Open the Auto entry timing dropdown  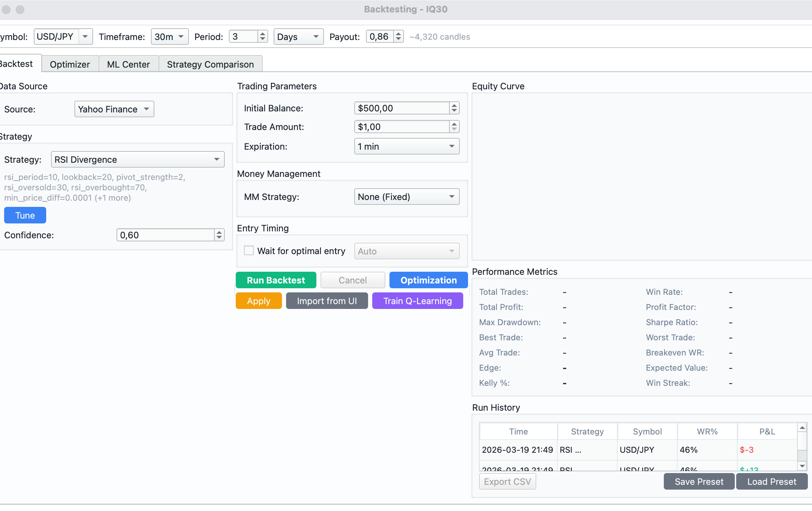(x=407, y=251)
